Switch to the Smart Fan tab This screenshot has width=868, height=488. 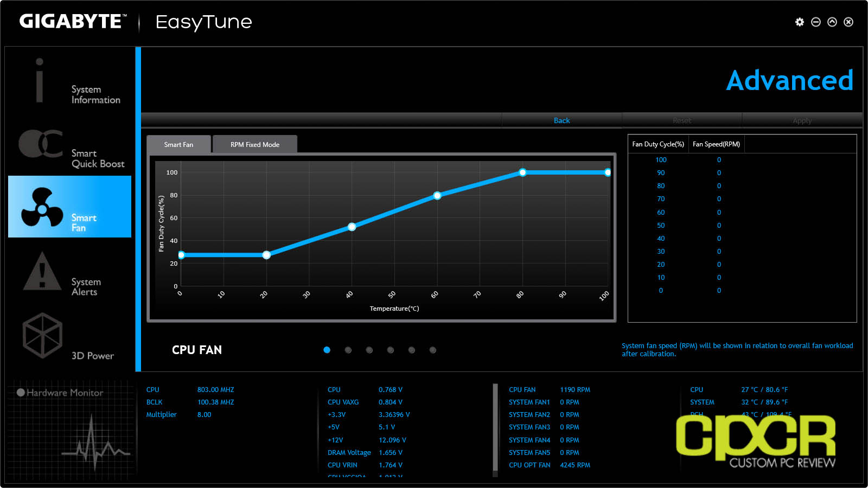(x=178, y=145)
